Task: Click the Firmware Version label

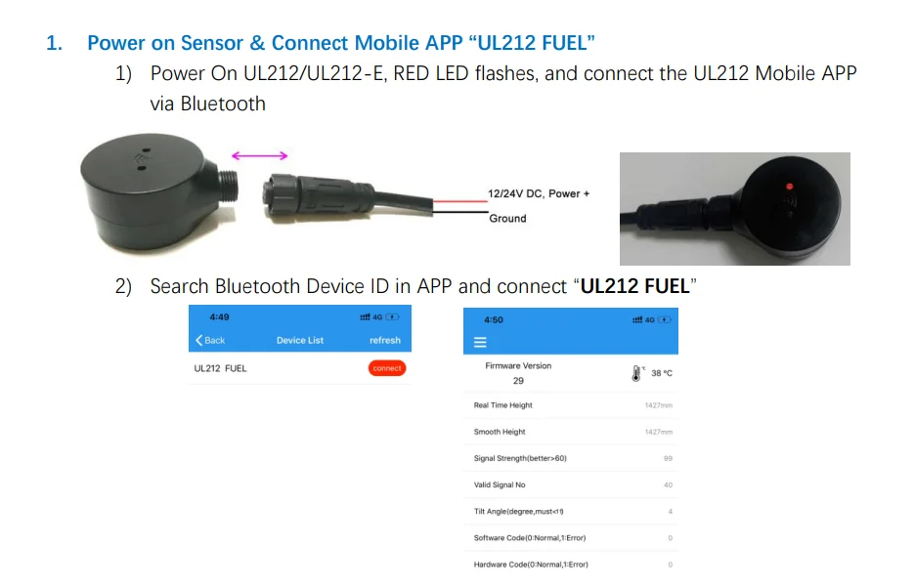Action: [518, 365]
